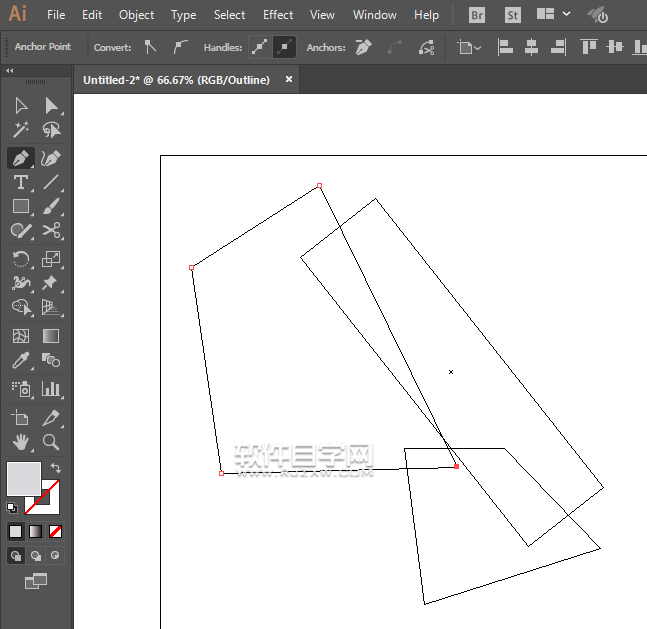The width and height of the screenshot is (647, 629).
Task: Select the Zoom magnifier tool
Action: [52, 441]
